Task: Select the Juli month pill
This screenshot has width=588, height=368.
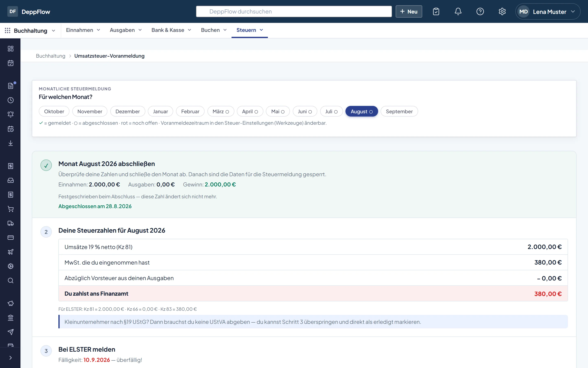Action: click(331, 111)
